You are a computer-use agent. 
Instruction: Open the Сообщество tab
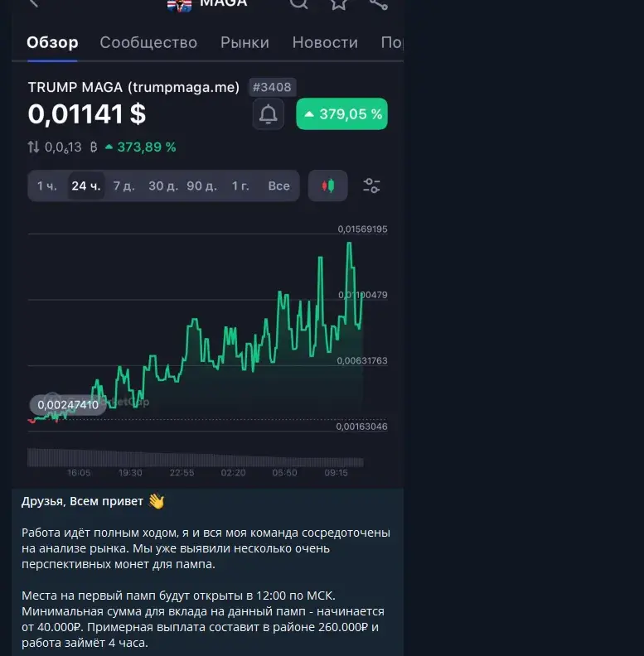(x=148, y=43)
